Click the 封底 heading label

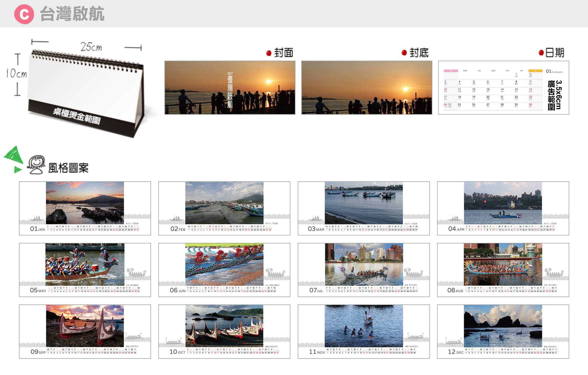[419, 53]
